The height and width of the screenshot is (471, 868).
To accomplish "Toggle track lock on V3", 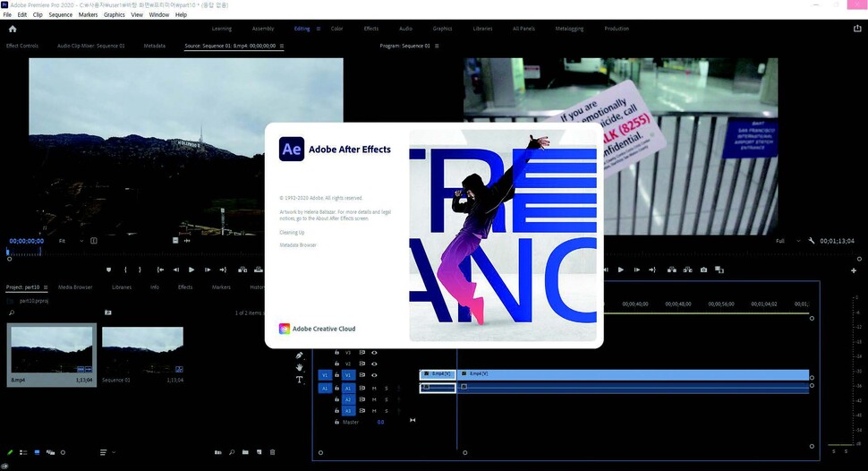I will click(336, 353).
